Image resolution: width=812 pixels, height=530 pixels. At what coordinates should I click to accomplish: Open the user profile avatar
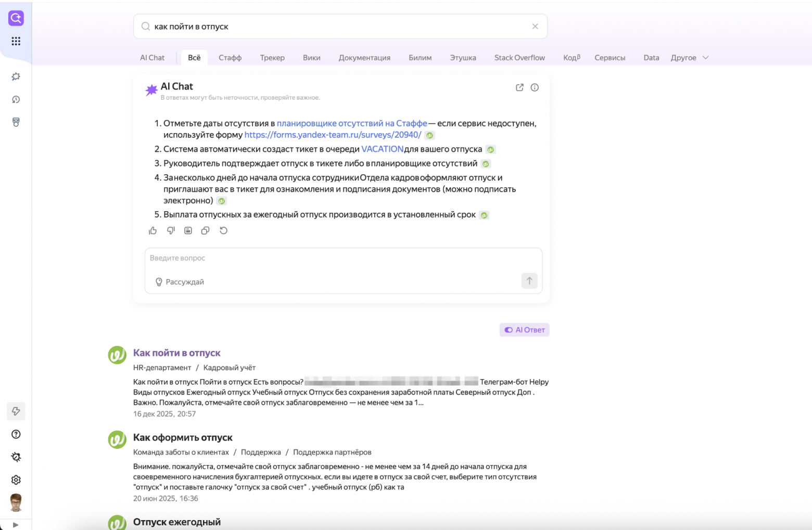point(16,502)
